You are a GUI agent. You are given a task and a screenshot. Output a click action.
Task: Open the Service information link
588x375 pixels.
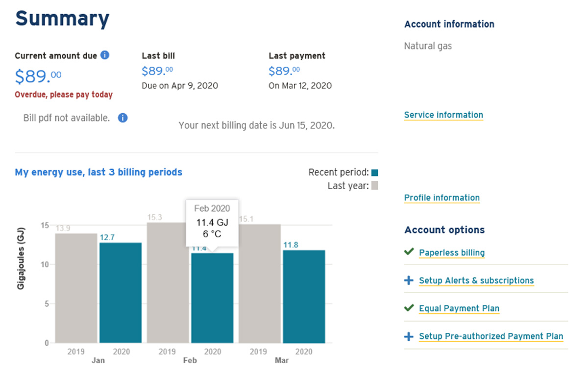[x=443, y=115]
